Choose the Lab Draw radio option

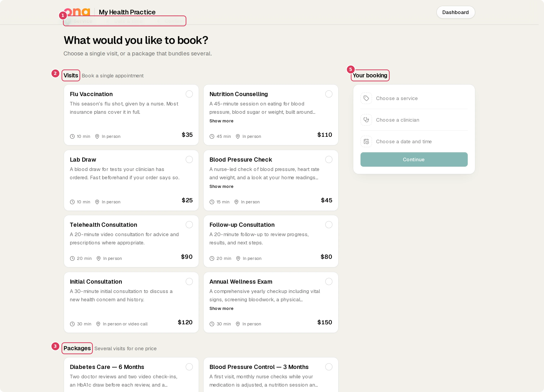click(189, 159)
